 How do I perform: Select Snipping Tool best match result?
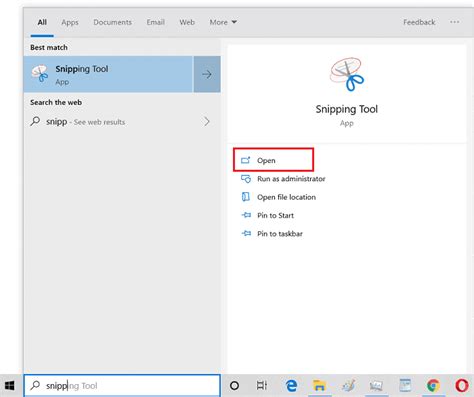pos(108,74)
